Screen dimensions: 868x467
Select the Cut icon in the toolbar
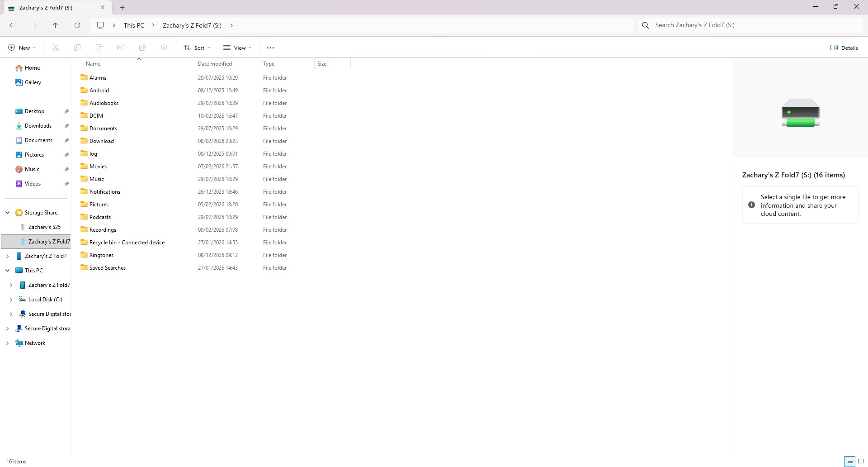[x=55, y=48]
